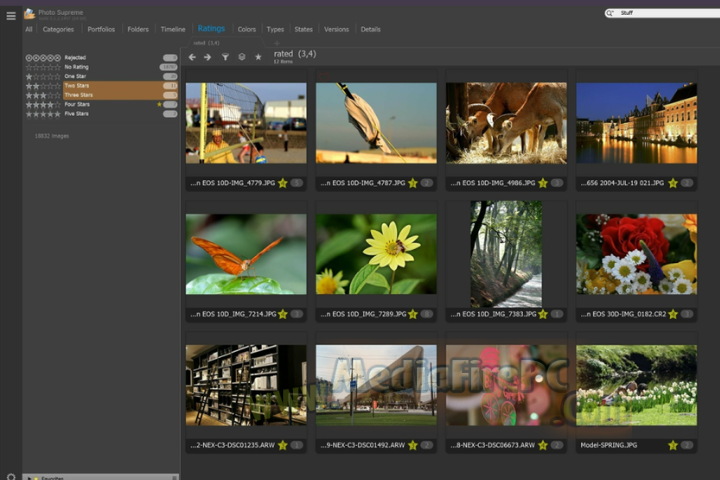720x480 pixels.
Task: Click the rating star on DSC01235.ARW
Action: 282,445
